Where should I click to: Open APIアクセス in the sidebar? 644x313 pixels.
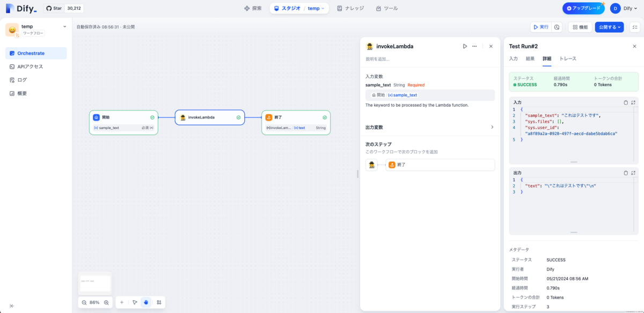[36, 66]
